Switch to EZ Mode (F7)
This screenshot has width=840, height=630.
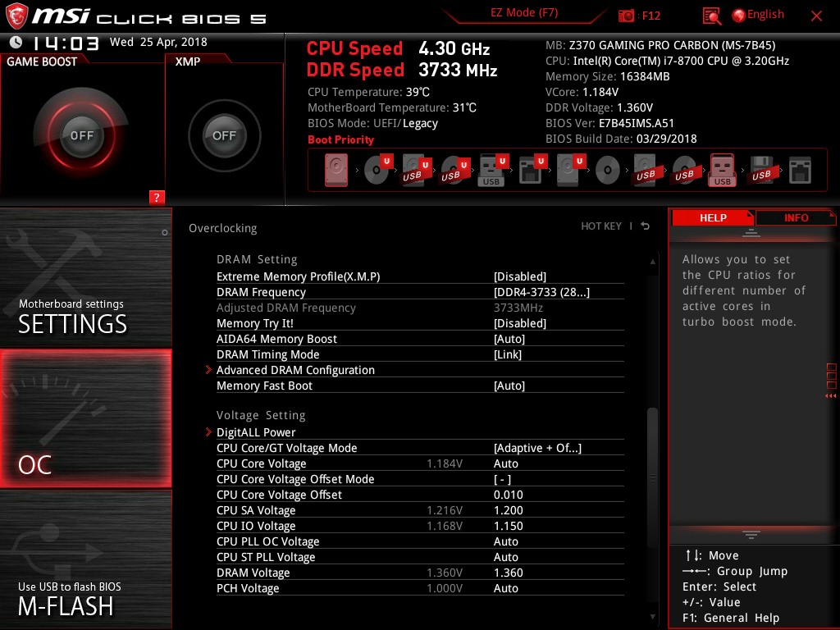[524, 12]
